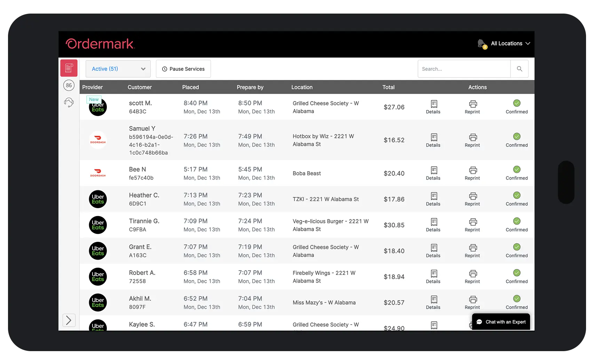Viewport: 593px width, 364px height.
Task: Select location Boba Beast
Action: (307, 173)
